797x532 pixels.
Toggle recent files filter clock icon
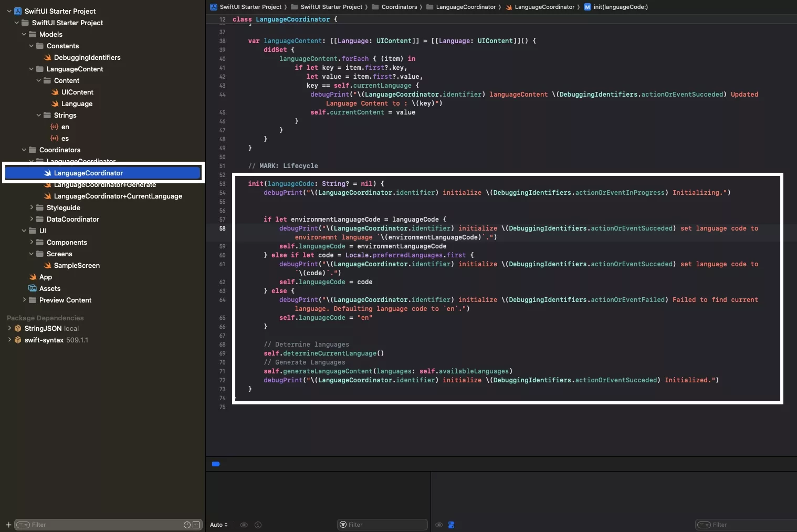click(187, 525)
